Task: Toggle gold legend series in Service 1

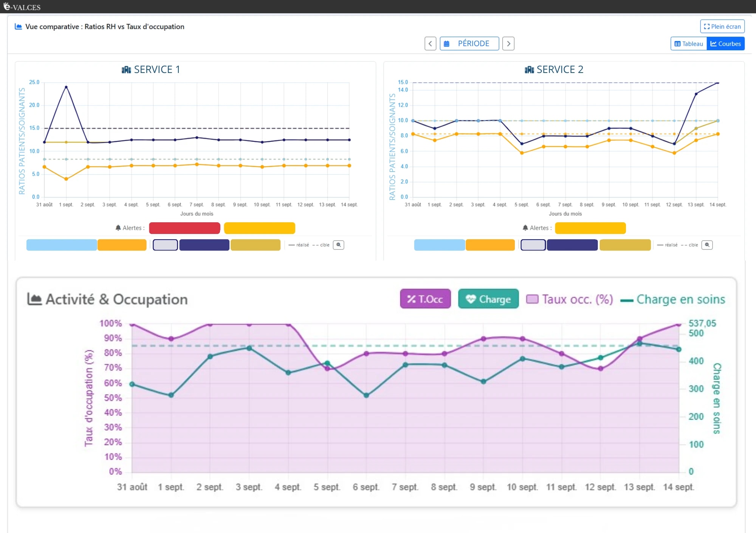Action: 256,245
